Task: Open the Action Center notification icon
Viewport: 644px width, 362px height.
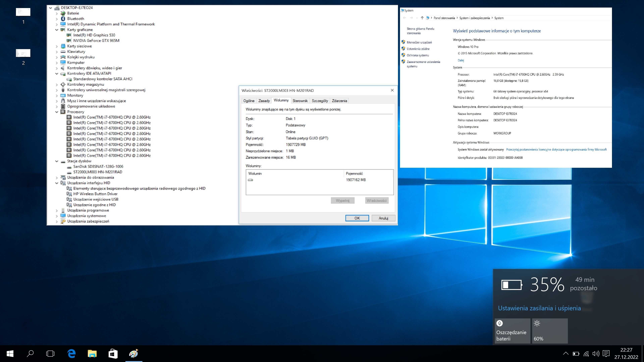Action: point(606,353)
